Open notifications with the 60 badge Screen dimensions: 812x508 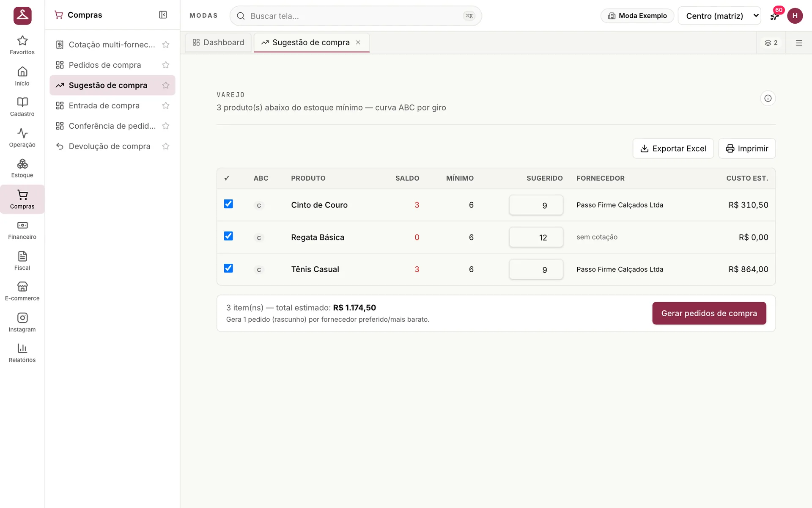(774, 16)
